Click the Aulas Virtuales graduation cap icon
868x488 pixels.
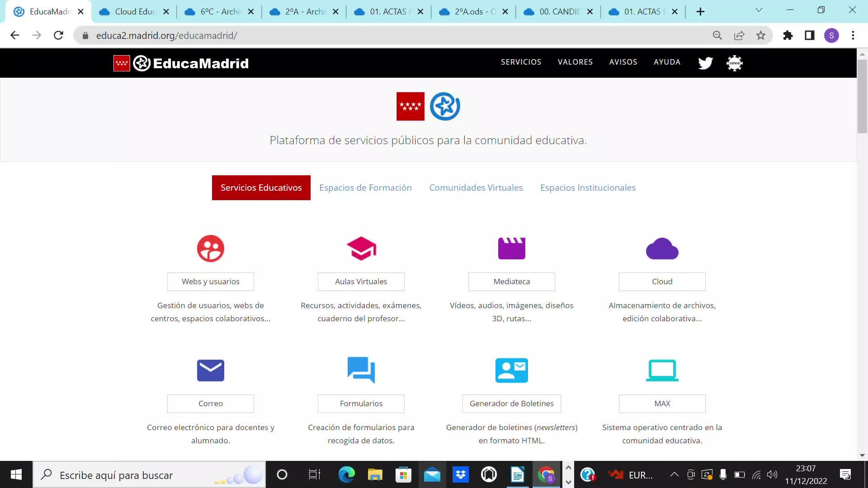tap(361, 249)
